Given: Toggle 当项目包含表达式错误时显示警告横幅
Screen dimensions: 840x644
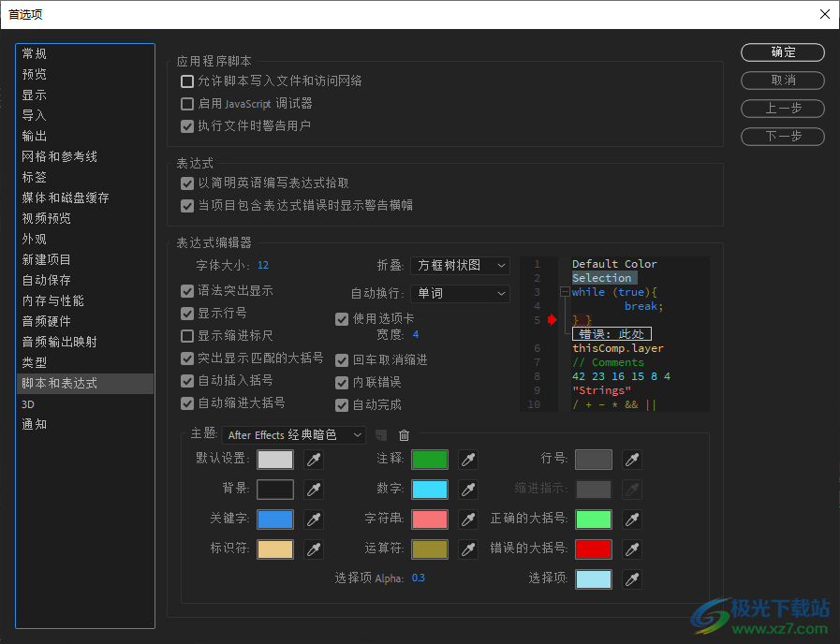Looking at the screenshot, I should point(187,206).
